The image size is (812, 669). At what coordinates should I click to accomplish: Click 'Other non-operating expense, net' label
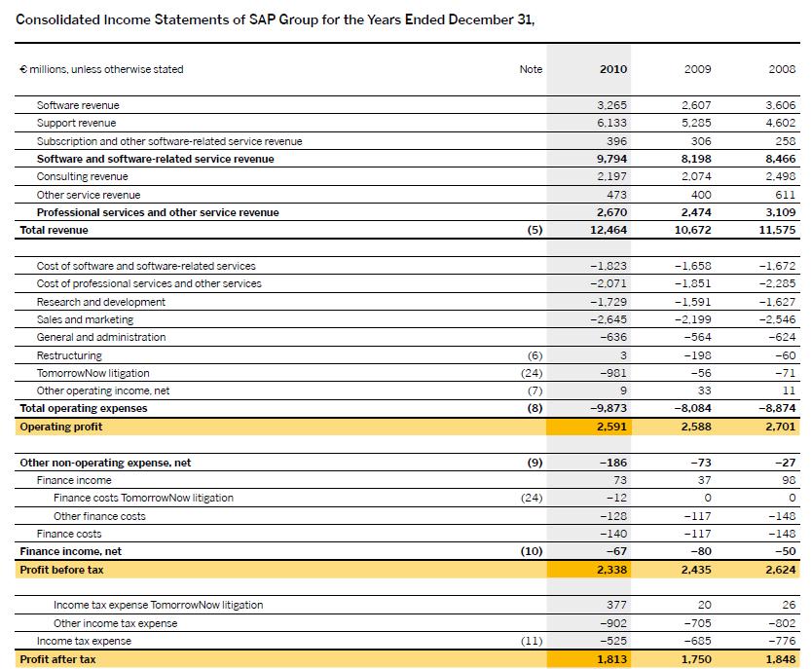coord(105,463)
